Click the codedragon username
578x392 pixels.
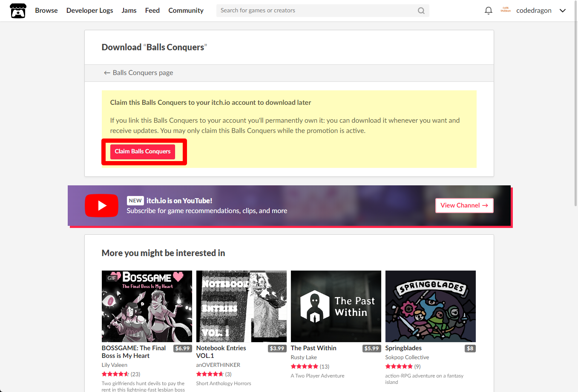[x=534, y=11]
